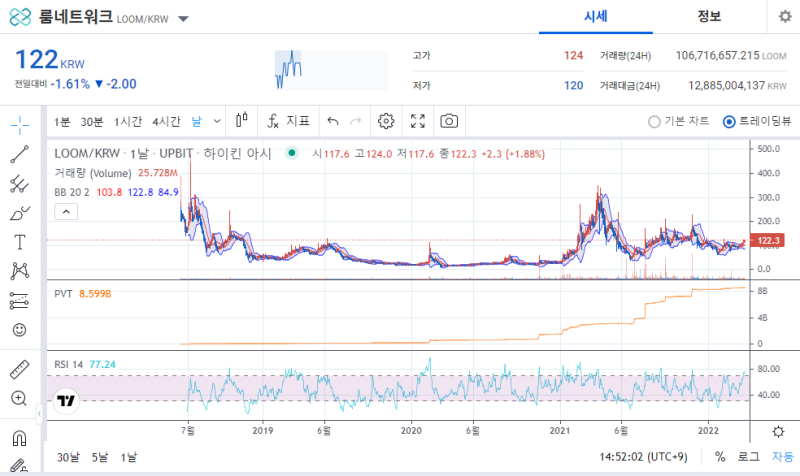Toggle the magnet mode icon
This screenshot has height=476, width=800.
(20, 438)
